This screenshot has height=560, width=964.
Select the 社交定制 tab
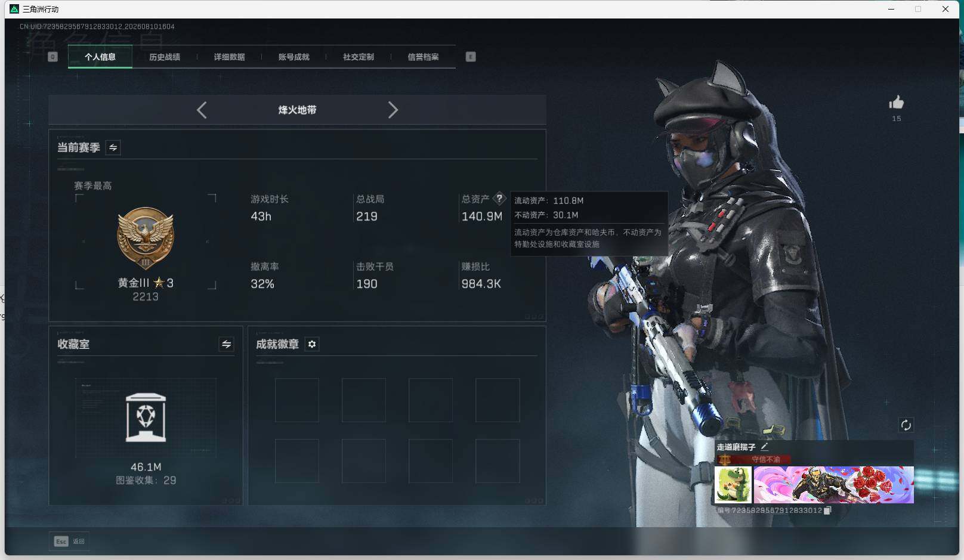tap(359, 57)
